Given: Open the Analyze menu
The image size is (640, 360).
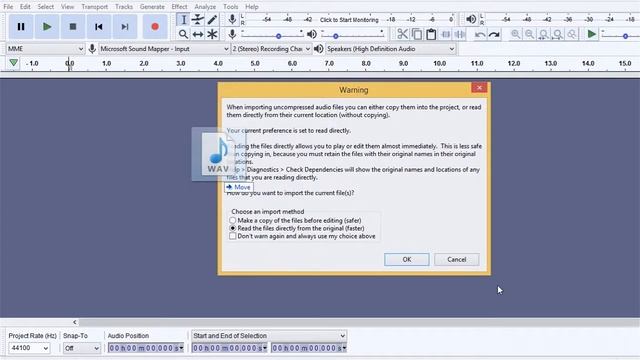Looking at the screenshot, I should click(x=205, y=7).
